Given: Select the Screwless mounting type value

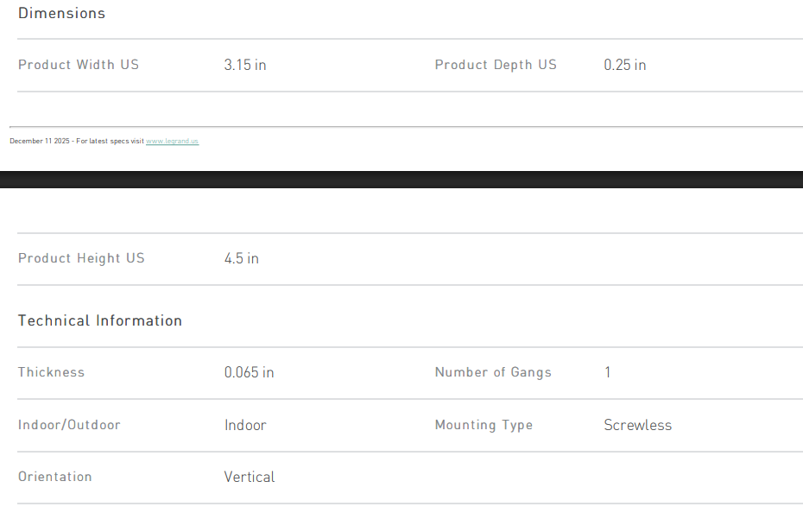Looking at the screenshot, I should [637, 425].
